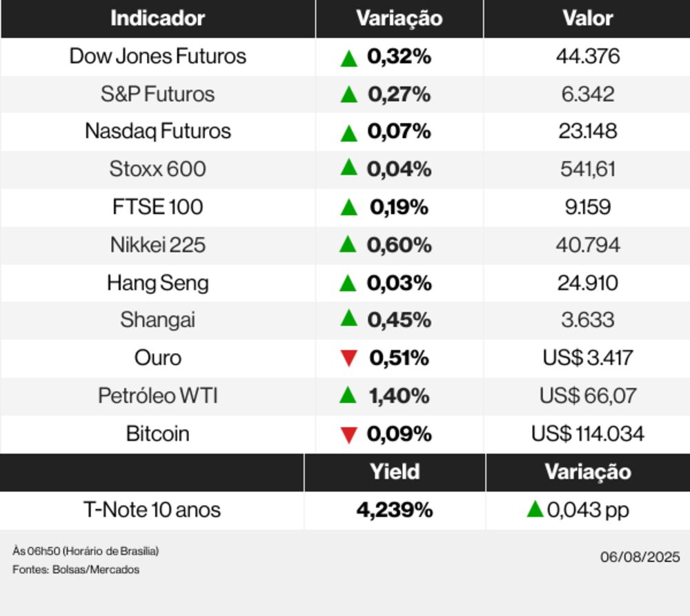Select the Nasdaq Futuros label
Image resolution: width=690 pixels, height=616 pixels.
pyautogui.click(x=158, y=131)
